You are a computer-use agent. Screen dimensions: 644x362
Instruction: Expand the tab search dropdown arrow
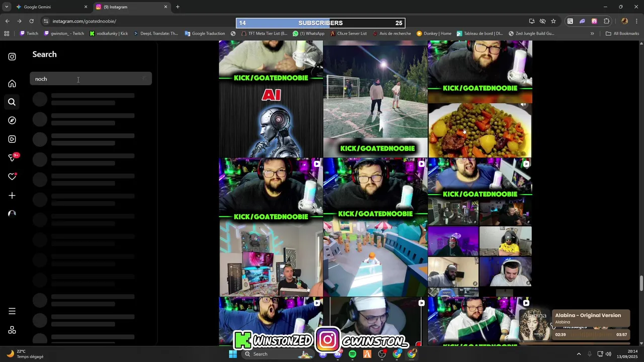[7, 7]
